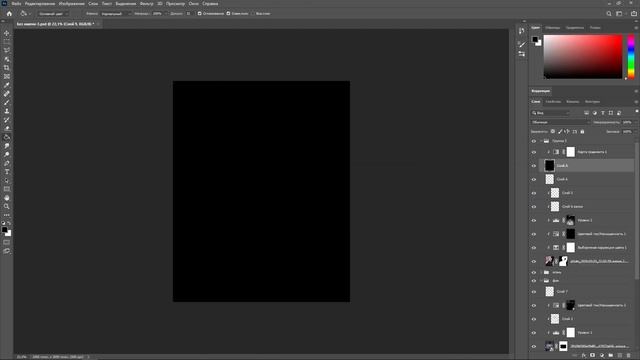Select the History Brush tool
Viewport: 640px width, 360px height.
pyautogui.click(x=7, y=120)
